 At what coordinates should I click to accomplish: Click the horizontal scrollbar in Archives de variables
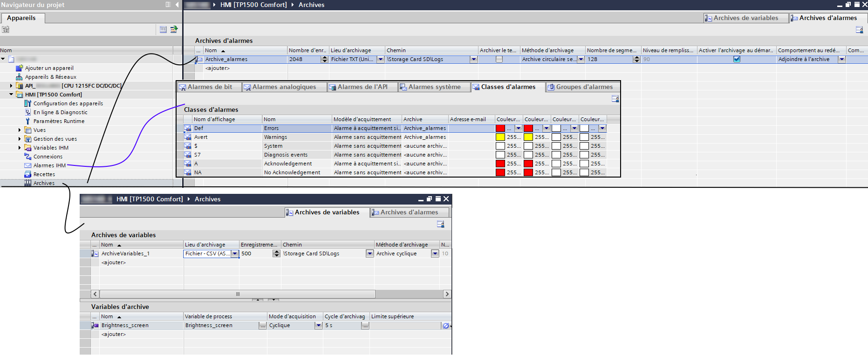[x=238, y=294]
